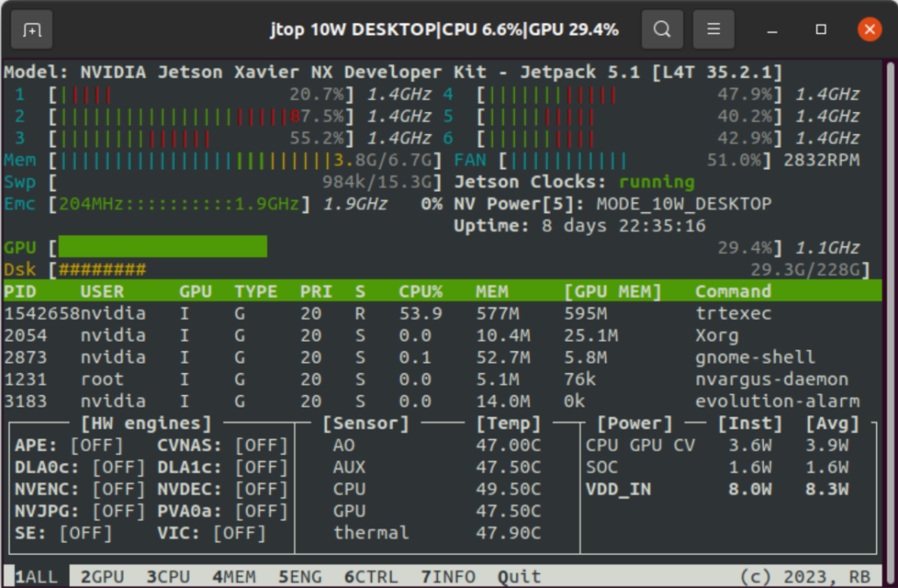Open the terminal hamburger menu
The image size is (898, 588).
[x=713, y=29]
